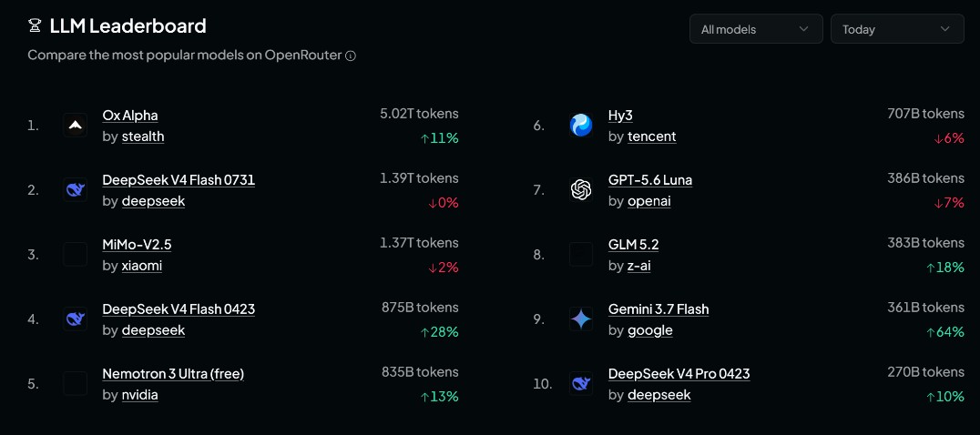Open the All models dropdown

pyautogui.click(x=756, y=29)
